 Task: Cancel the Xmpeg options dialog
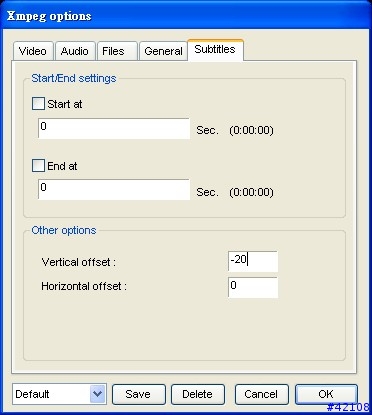point(261,394)
